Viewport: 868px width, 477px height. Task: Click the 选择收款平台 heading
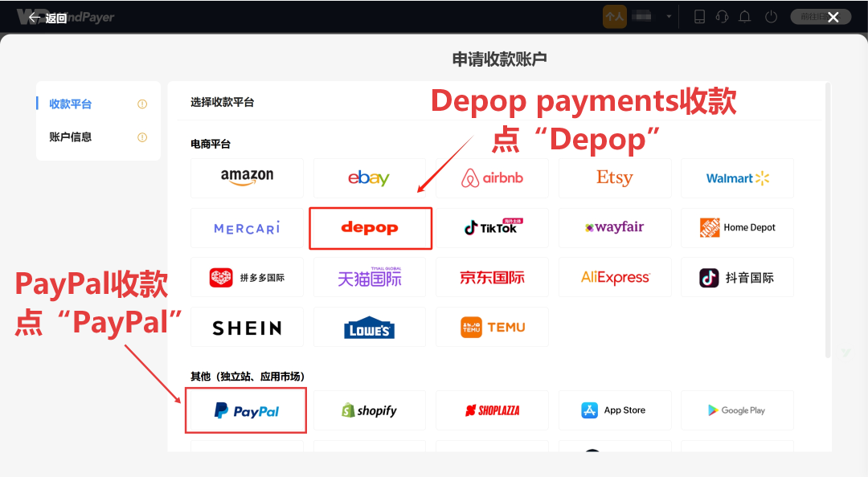point(222,102)
